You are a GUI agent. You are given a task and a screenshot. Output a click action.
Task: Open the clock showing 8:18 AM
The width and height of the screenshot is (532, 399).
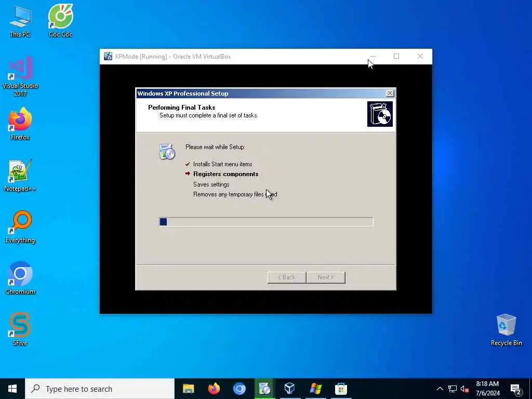coord(487,389)
